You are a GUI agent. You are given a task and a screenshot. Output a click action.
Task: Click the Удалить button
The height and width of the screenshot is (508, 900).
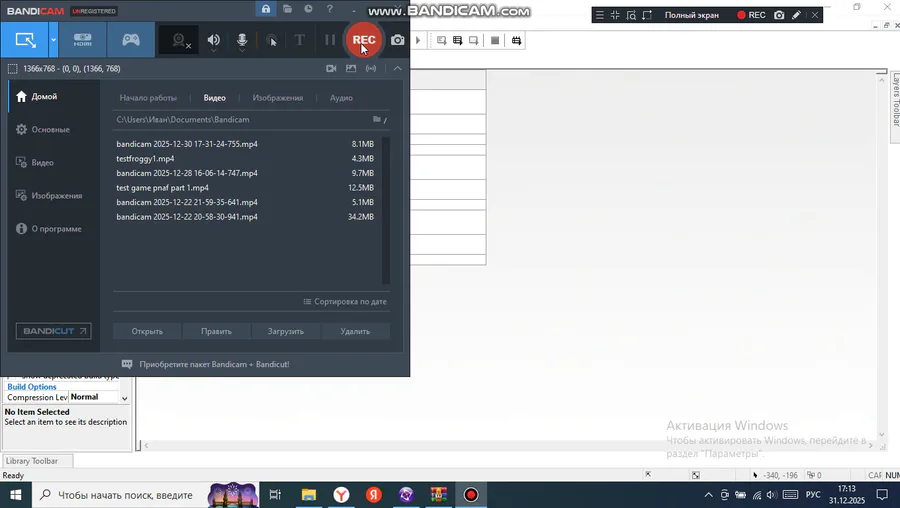[355, 331]
